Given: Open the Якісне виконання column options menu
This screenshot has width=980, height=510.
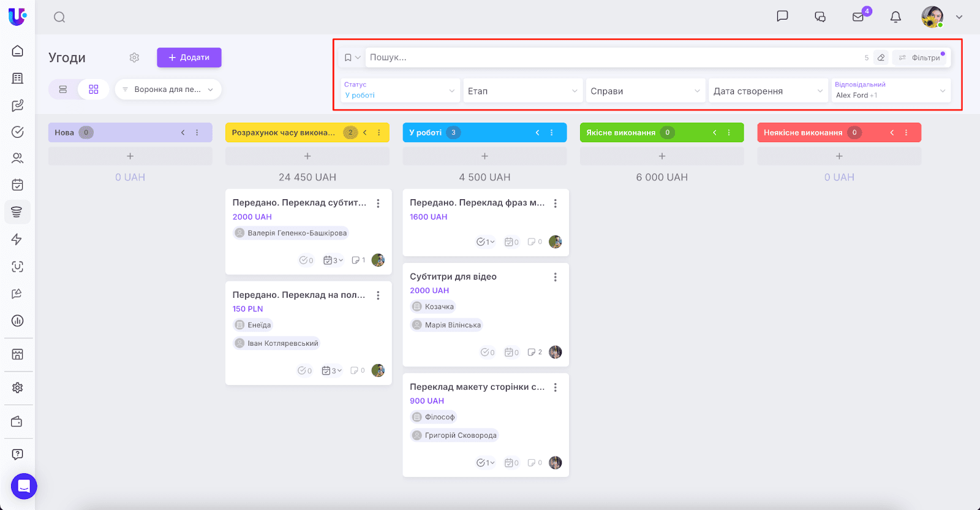Looking at the screenshot, I should point(729,132).
